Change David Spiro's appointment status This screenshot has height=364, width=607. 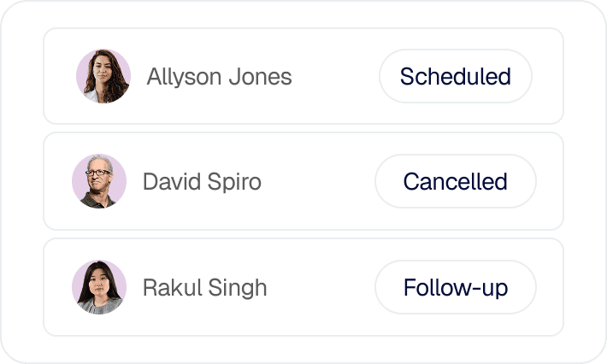pyautogui.click(x=455, y=181)
